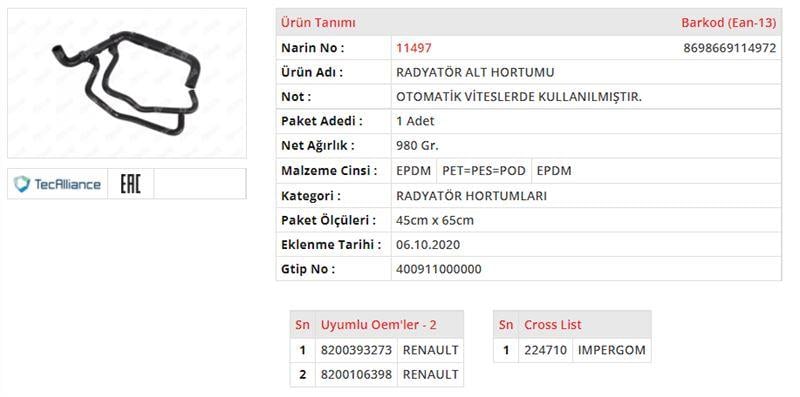The image size is (800, 397).
Task: Click the IMPERGOM brand cell
Action: coord(612,351)
